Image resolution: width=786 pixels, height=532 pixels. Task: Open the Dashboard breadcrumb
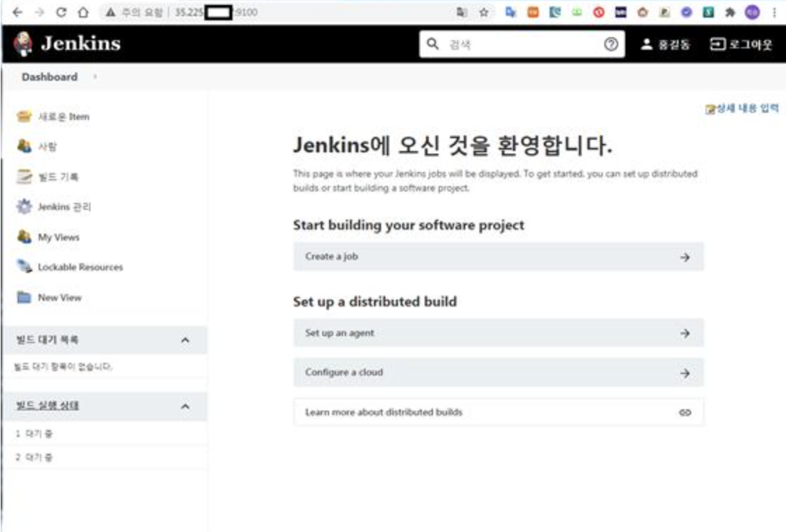(50, 77)
